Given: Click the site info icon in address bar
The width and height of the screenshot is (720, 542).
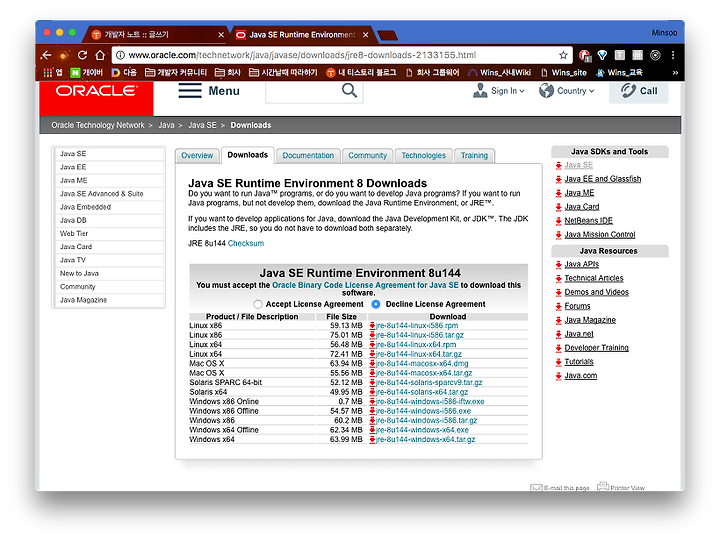Looking at the screenshot, I should coord(120,56).
